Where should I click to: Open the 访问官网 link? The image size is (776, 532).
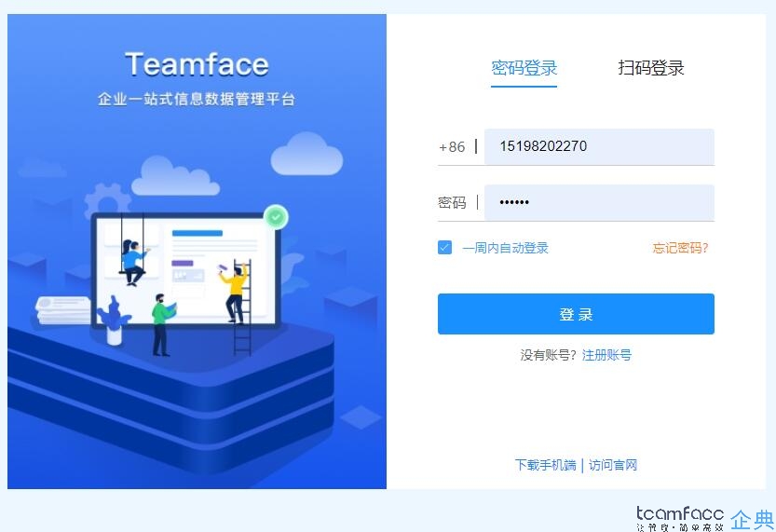(x=613, y=465)
